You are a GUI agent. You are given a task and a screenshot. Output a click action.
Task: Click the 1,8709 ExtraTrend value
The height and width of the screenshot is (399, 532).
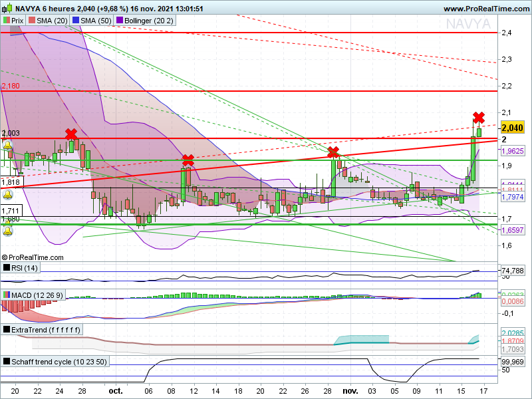click(512, 341)
